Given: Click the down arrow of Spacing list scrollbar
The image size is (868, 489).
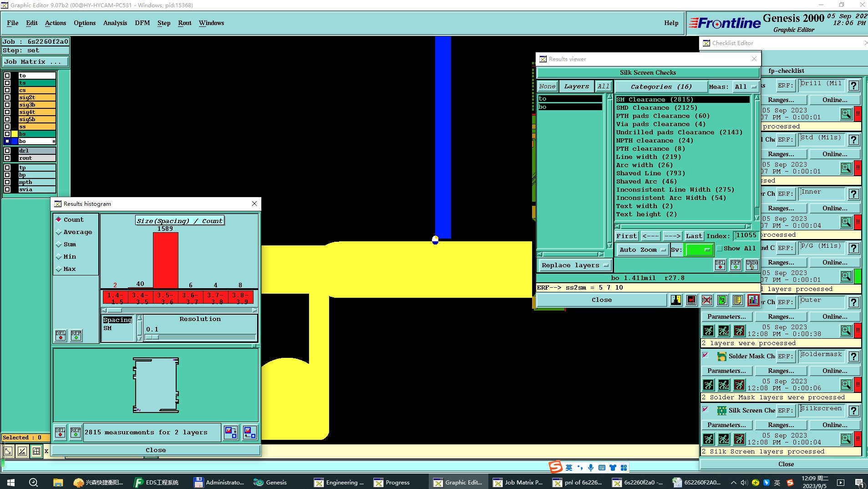Looking at the screenshot, I should (139, 338).
